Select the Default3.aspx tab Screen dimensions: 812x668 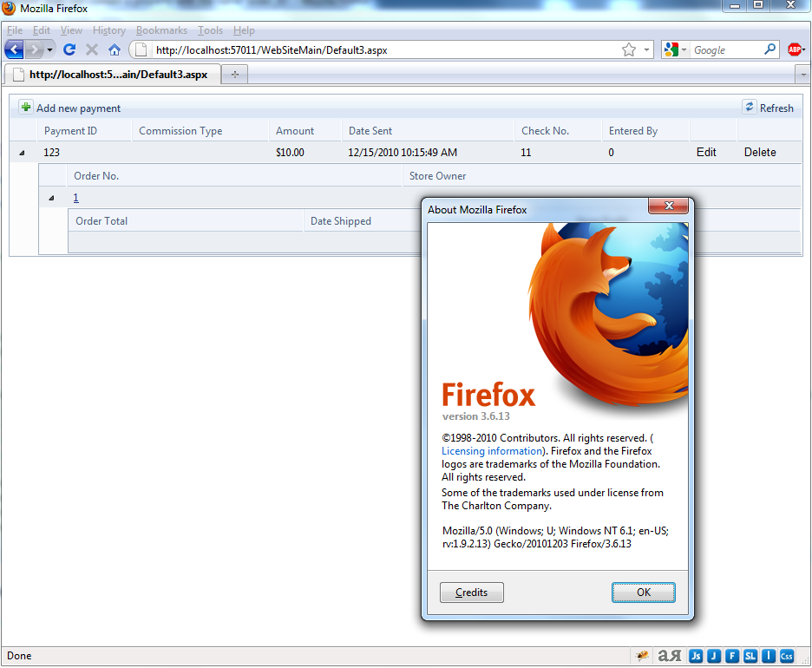[113, 75]
